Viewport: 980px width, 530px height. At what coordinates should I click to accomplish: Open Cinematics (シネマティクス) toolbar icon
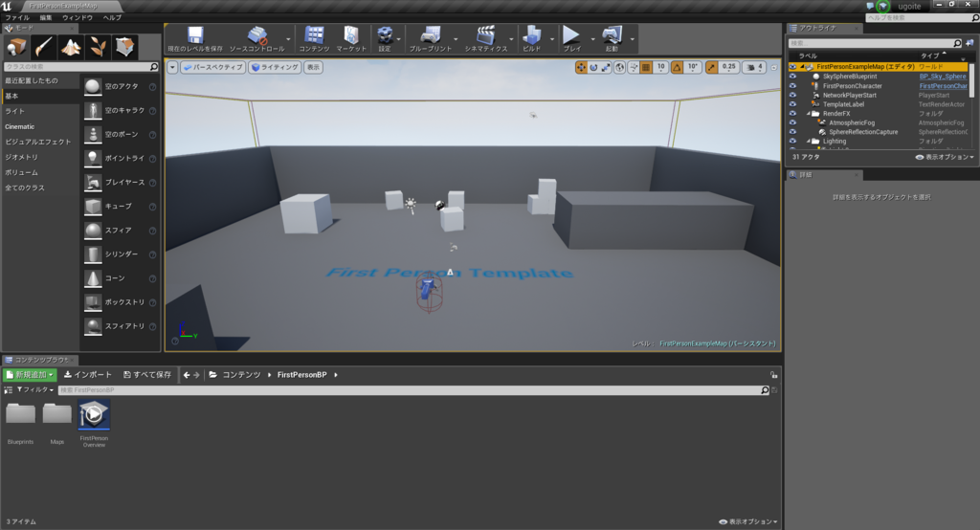[485, 39]
